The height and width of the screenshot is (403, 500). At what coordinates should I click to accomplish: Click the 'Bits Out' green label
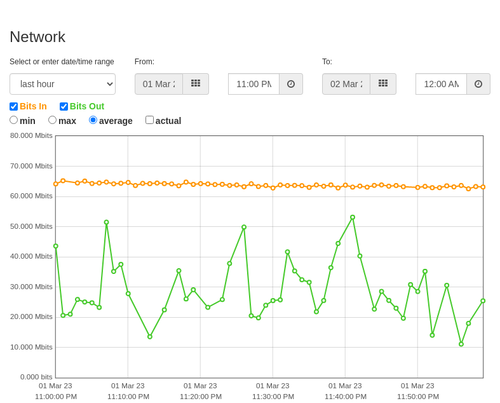coord(87,106)
